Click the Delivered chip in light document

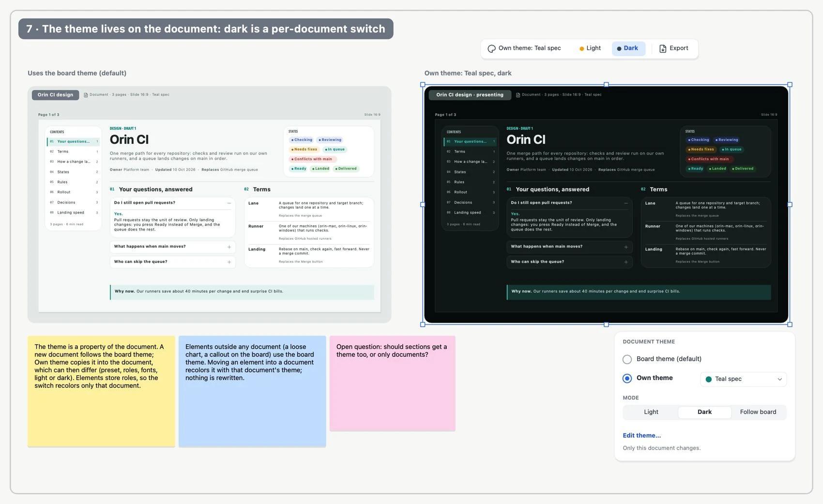[x=346, y=169]
